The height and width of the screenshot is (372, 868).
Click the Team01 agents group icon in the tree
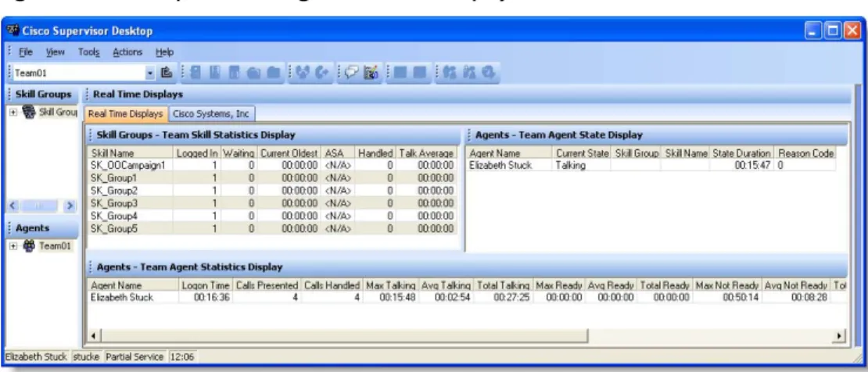(30, 246)
